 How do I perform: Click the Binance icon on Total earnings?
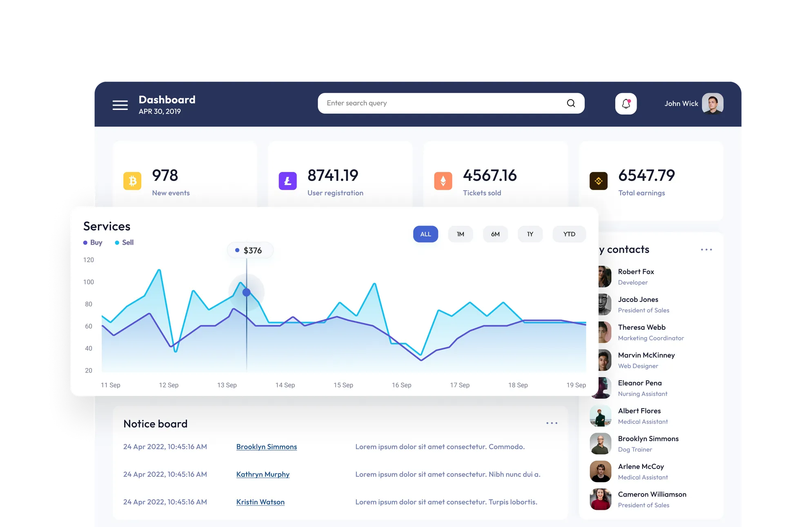pyautogui.click(x=598, y=181)
